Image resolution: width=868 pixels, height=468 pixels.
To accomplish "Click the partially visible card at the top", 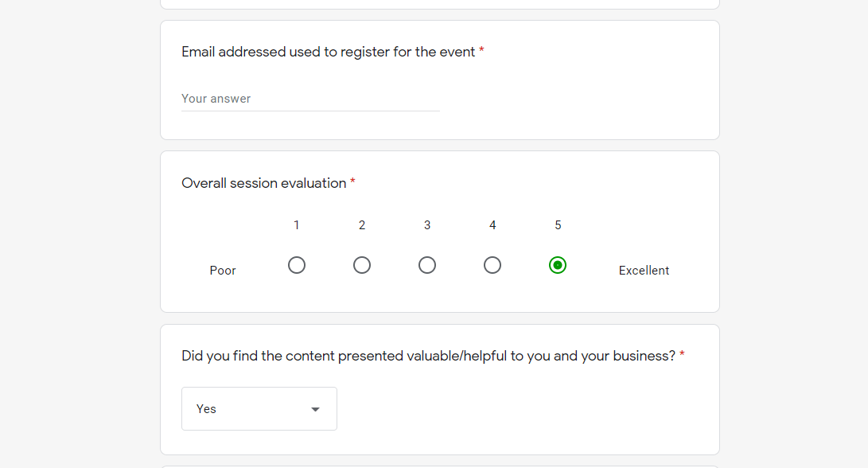I will (x=439, y=3).
